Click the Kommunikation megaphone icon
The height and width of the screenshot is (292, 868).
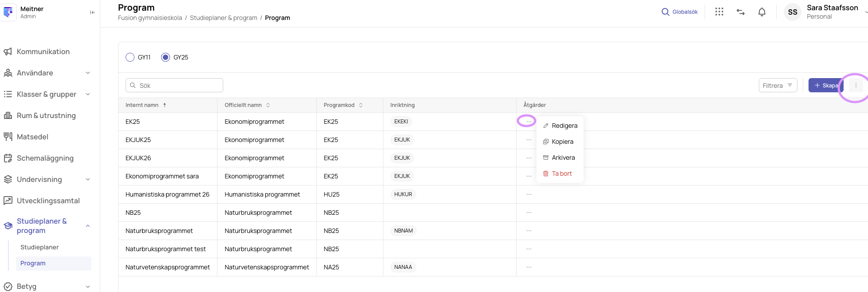coord(8,51)
